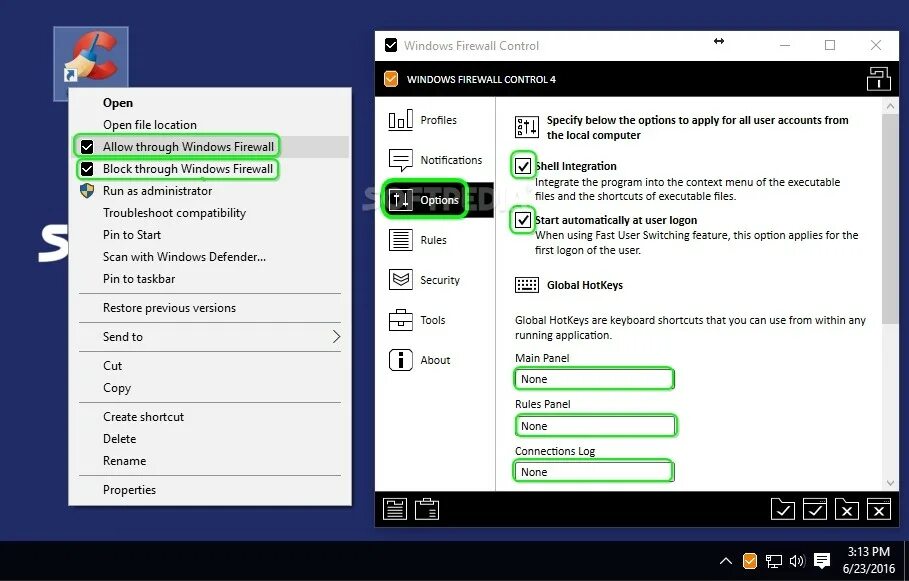This screenshot has height=581, width=909.
Task: Choose Pin to Start
Action: (210, 235)
